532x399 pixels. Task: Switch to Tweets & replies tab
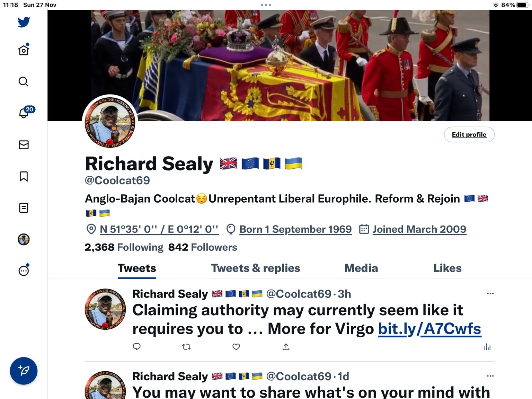point(256,268)
